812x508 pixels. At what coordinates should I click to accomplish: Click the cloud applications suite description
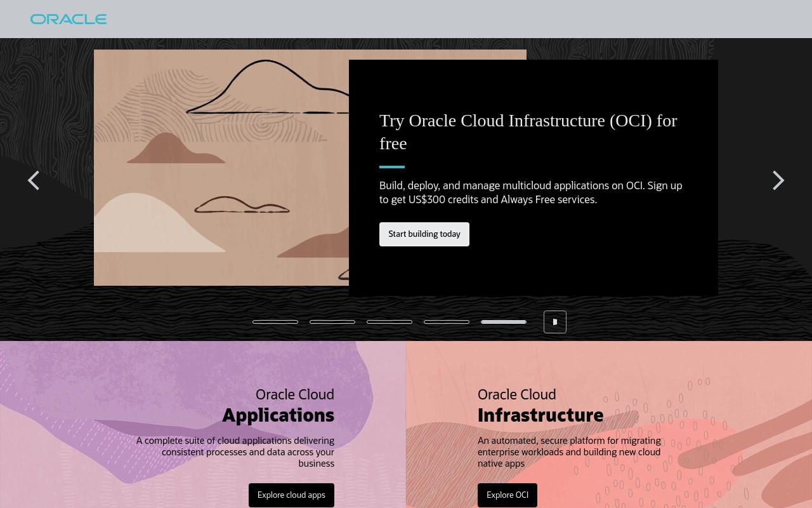235,452
